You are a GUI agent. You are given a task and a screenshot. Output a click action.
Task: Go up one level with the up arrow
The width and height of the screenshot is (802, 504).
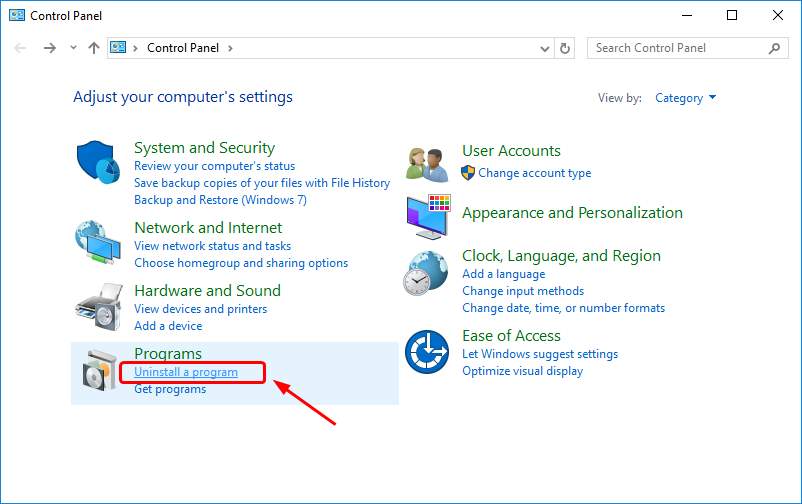pos(94,48)
